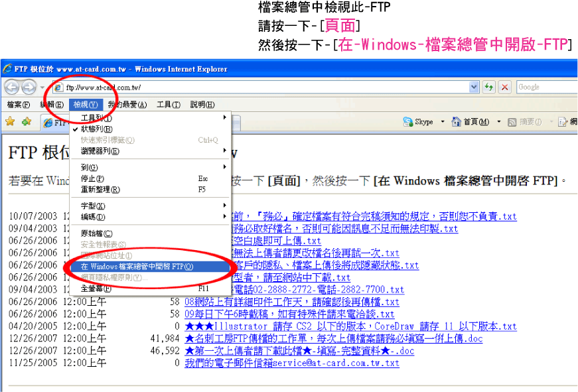This screenshot has width=578, height=392.
Task: Click the file size 46,592
Action: pos(165,351)
